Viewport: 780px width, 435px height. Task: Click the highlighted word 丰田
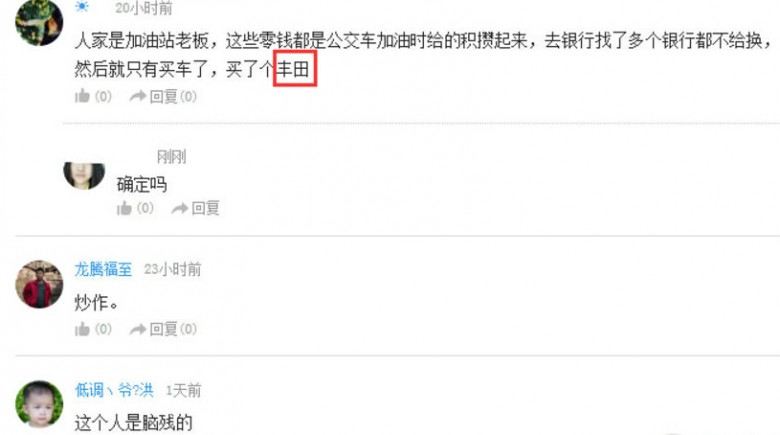[x=294, y=69]
